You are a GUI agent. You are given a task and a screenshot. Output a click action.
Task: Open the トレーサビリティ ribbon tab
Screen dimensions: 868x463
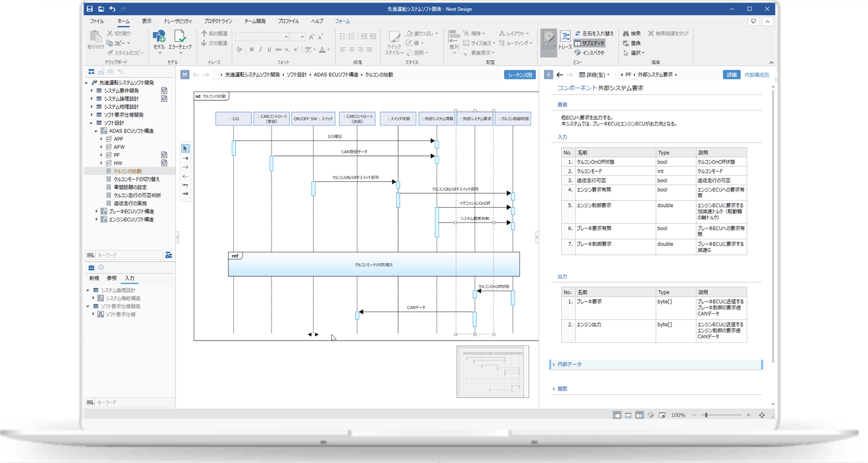(178, 21)
